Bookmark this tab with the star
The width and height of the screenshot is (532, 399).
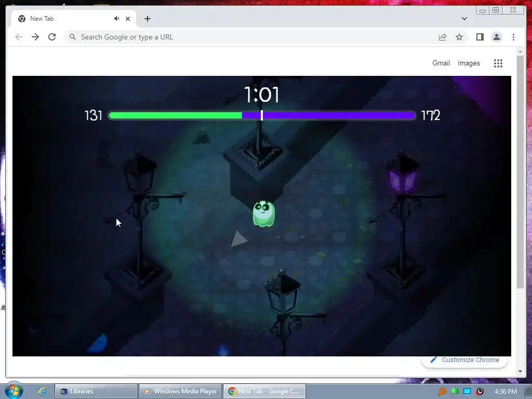[459, 37]
